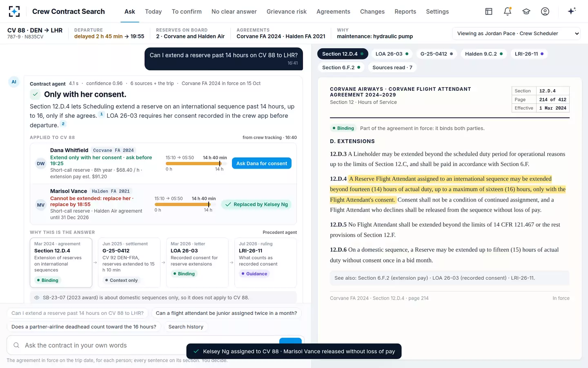Open the user account profile icon

tap(545, 11)
